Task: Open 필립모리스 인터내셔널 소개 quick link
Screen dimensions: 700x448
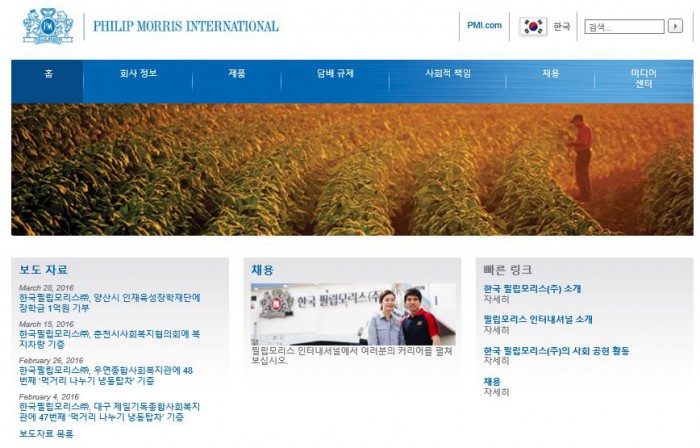Action: (x=538, y=320)
